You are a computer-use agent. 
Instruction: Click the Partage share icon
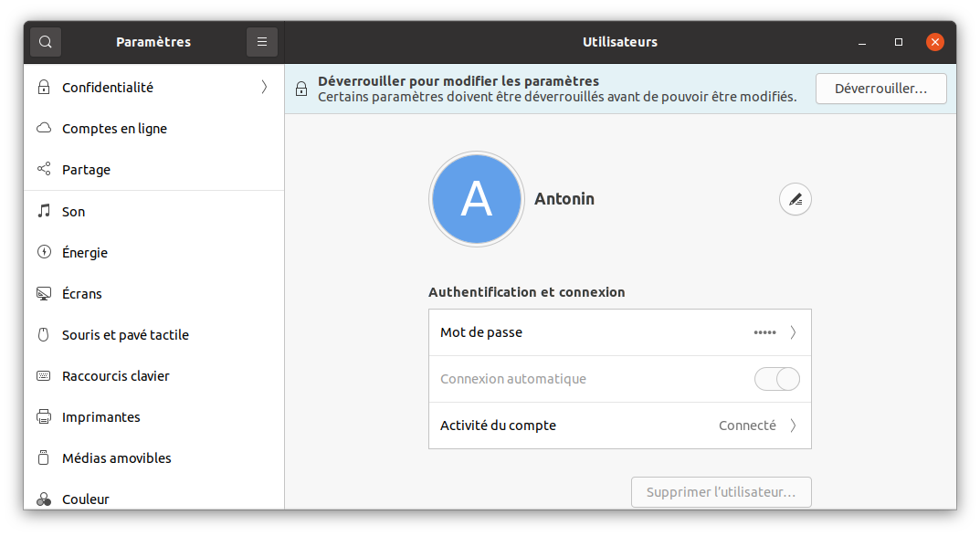coord(44,170)
